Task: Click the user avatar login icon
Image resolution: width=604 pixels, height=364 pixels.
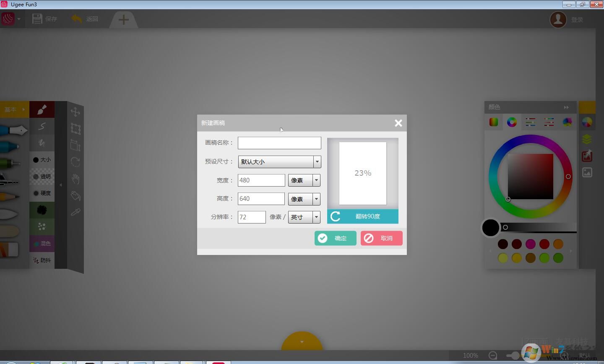Action: (x=558, y=19)
